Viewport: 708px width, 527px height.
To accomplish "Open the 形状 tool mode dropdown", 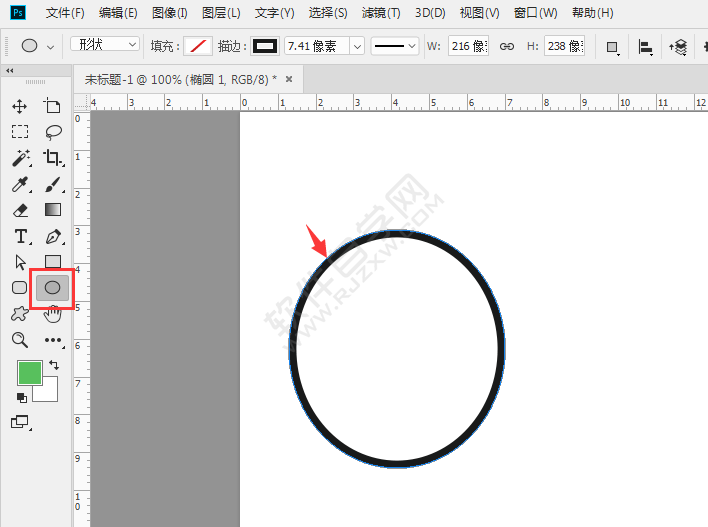I will coord(105,44).
